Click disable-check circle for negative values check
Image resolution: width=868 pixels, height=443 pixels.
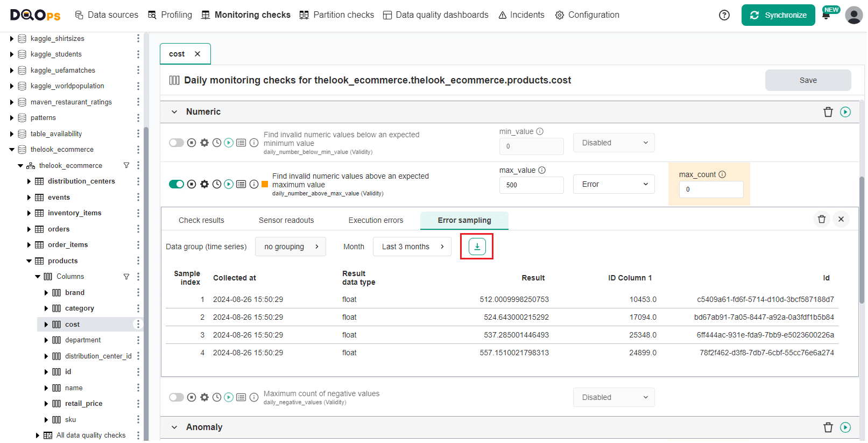192,397
